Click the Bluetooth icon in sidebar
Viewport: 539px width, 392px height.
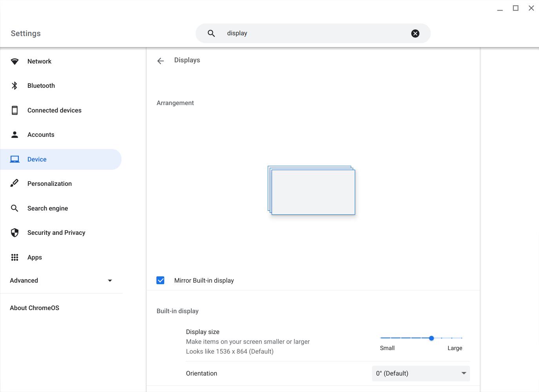15,86
